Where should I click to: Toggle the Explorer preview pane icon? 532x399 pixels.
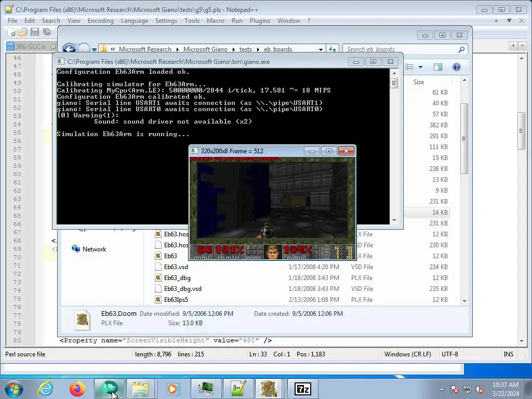click(438, 67)
